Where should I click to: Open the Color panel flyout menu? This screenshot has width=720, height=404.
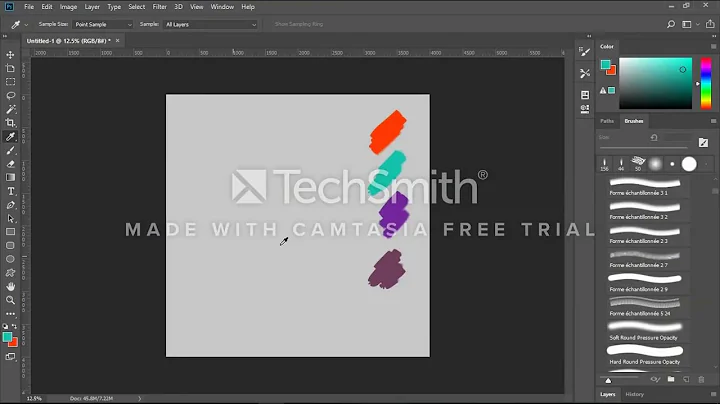pos(713,46)
